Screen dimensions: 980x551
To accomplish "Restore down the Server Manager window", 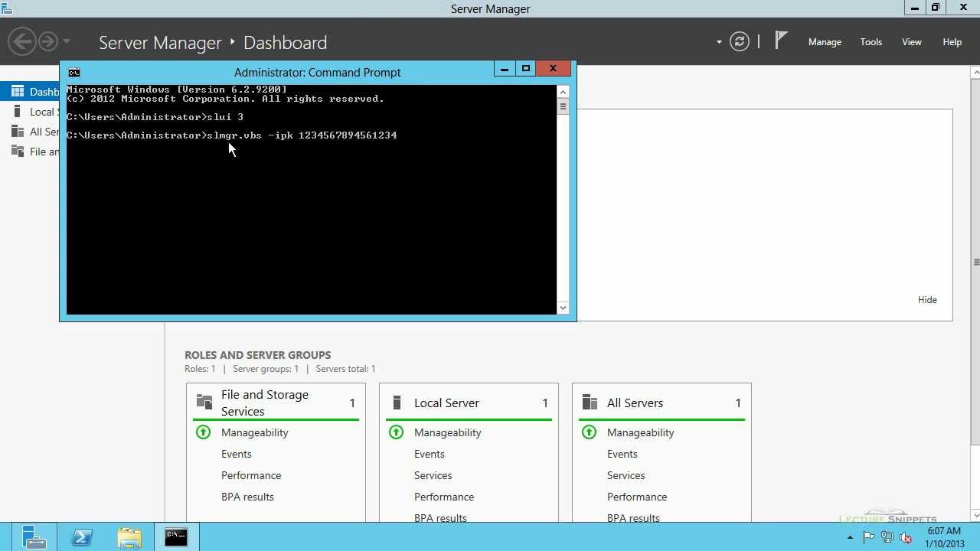I will pyautogui.click(x=936, y=7).
